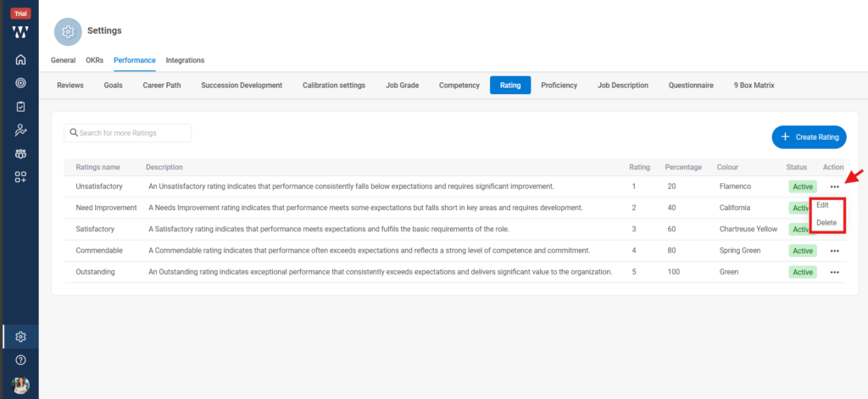Open the 9 Box Matrix sub-tab
This screenshot has height=399, width=868.
pyautogui.click(x=754, y=86)
